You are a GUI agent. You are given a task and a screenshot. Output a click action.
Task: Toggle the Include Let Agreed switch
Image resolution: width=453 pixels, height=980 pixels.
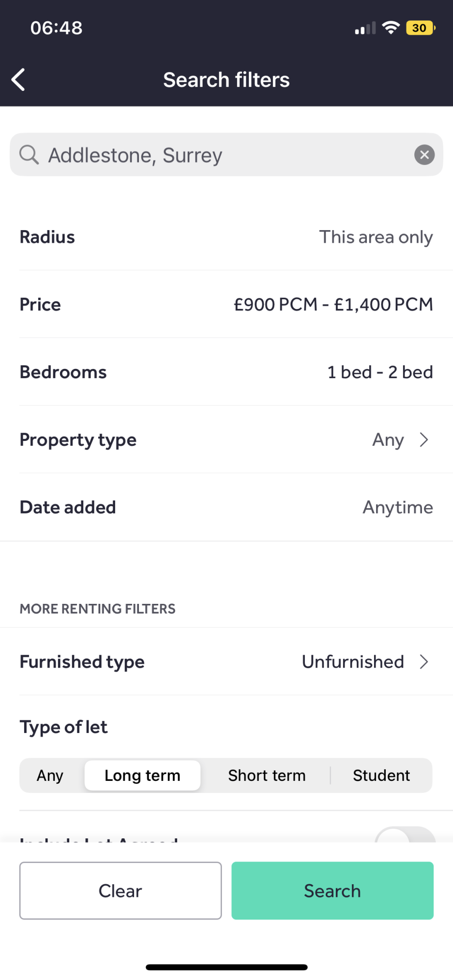(405, 835)
